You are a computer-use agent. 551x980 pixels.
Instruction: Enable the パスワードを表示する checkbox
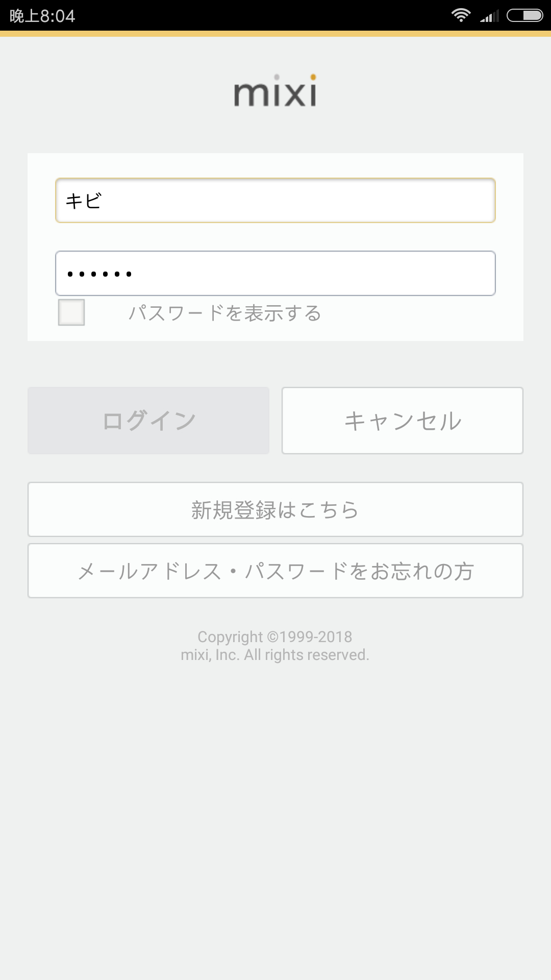point(71,312)
